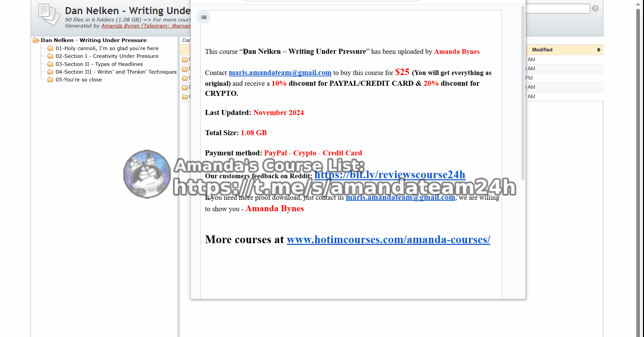Click third folder row icon in file list
The width and height of the screenshot is (644, 337).
pos(185,78)
